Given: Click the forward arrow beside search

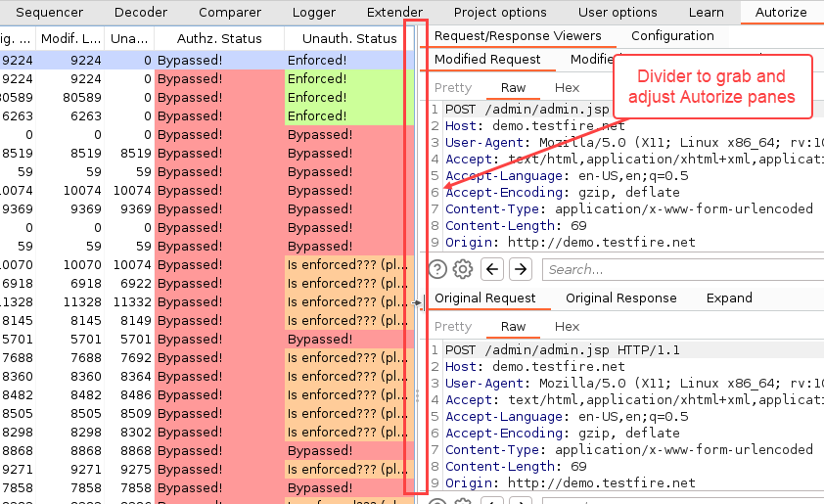Looking at the screenshot, I should pyautogui.click(x=521, y=269).
